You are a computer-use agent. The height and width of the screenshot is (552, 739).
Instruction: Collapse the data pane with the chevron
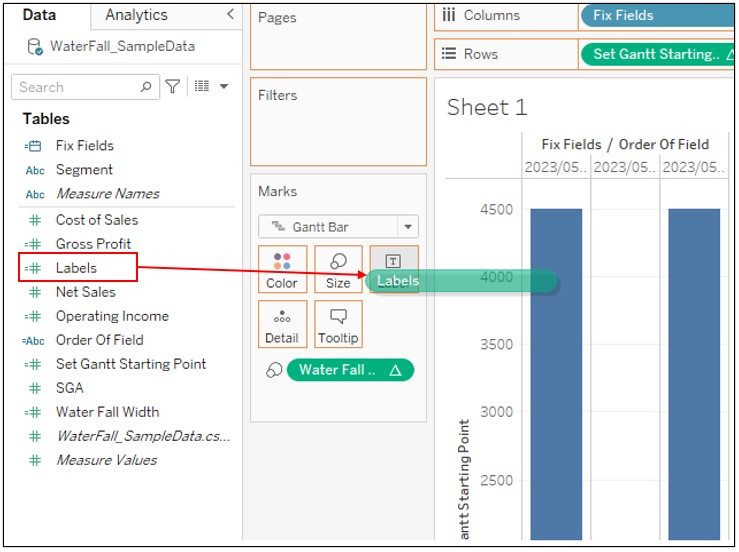[x=230, y=14]
